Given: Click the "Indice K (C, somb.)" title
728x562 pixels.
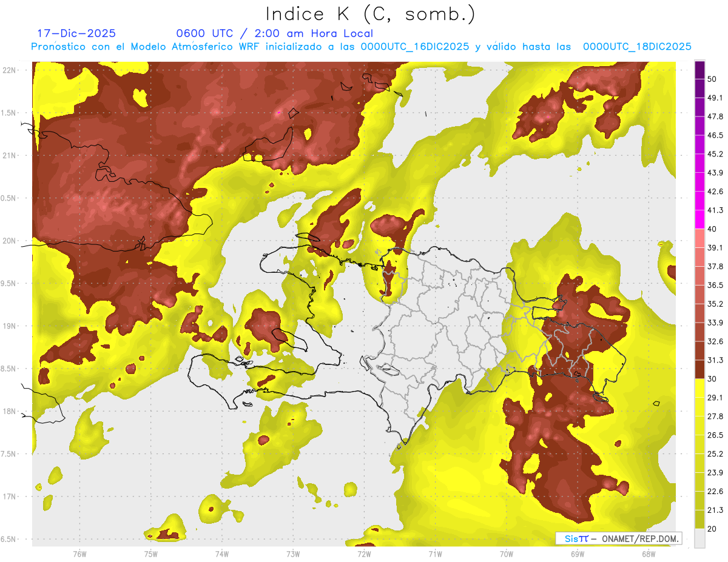Looking at the screenshot, I should click(x=370, y=14).
